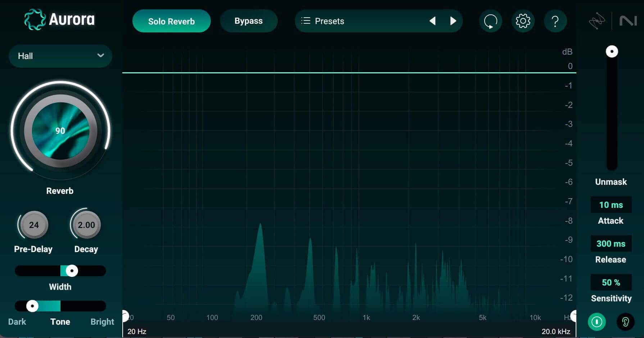Click the Decay label
Screen dimensions: 644x338
coord(86,249)
